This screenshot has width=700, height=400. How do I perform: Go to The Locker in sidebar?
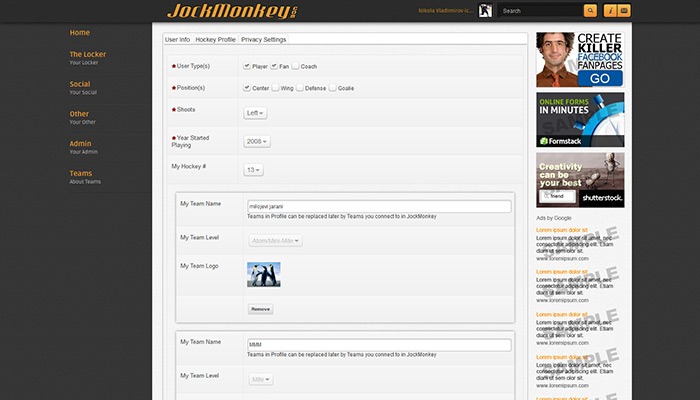point(87,54)
